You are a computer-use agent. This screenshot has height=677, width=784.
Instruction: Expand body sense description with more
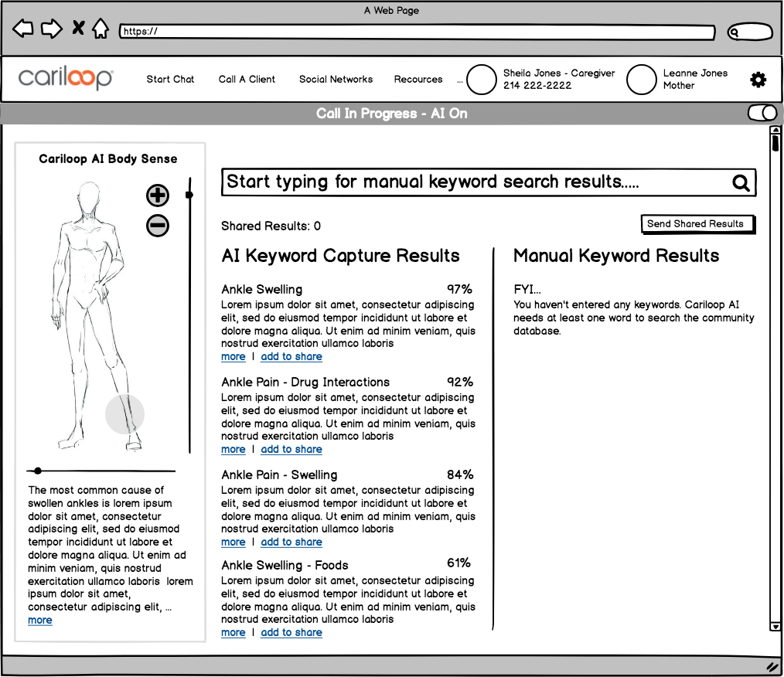[40, 621]
